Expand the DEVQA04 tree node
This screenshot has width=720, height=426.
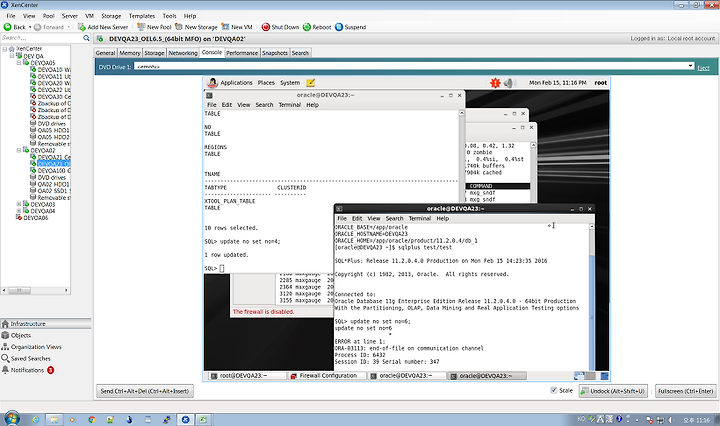[x=19, y=211]
